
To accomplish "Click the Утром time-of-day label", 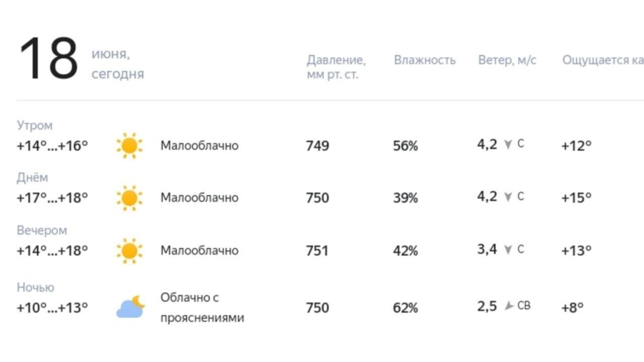I will click(35, 125).
